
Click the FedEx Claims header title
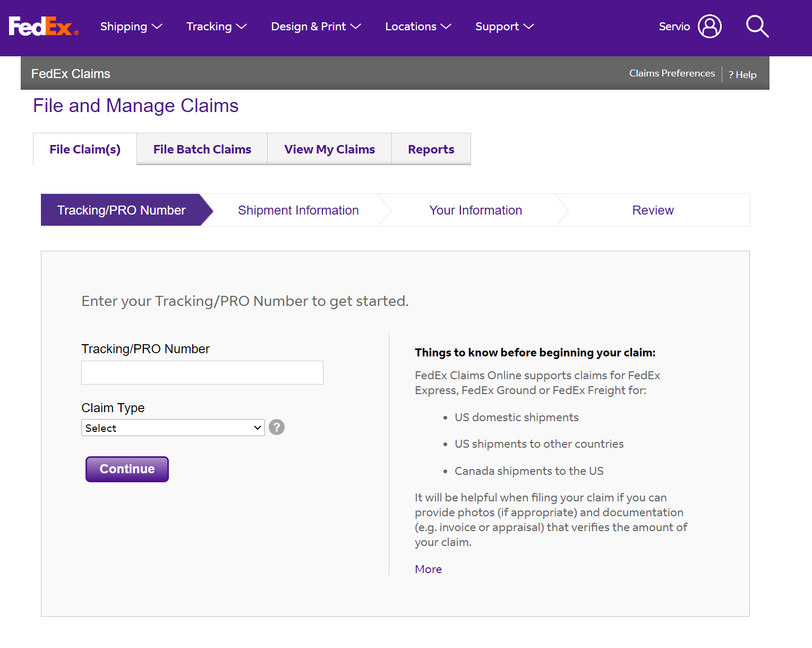(x=71, y=74)
